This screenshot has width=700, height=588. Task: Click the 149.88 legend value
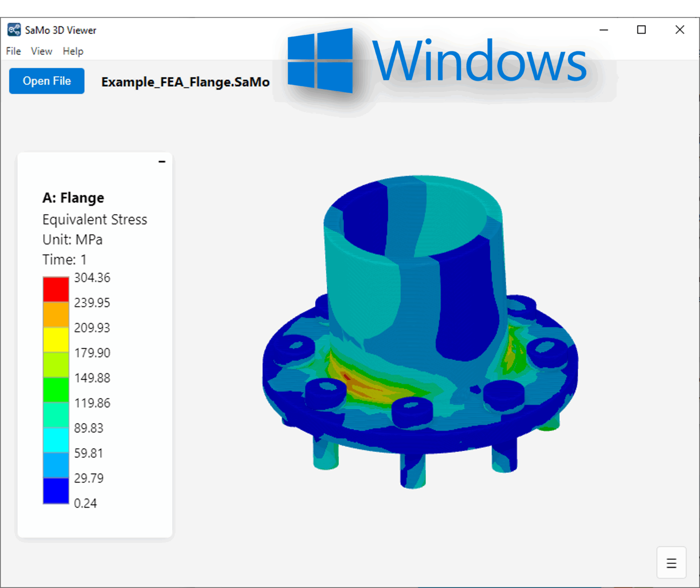(x=92, y=378)
